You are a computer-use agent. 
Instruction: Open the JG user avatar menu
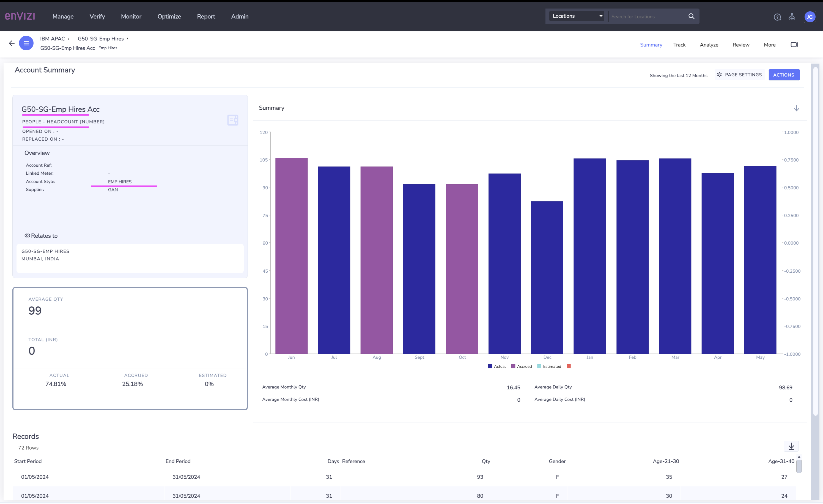(810, 17)
